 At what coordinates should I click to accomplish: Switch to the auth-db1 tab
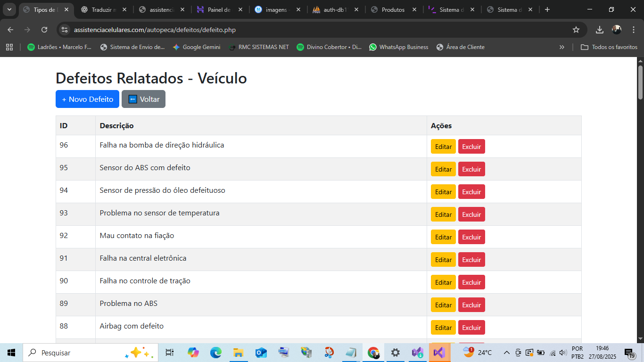point(335,9)
